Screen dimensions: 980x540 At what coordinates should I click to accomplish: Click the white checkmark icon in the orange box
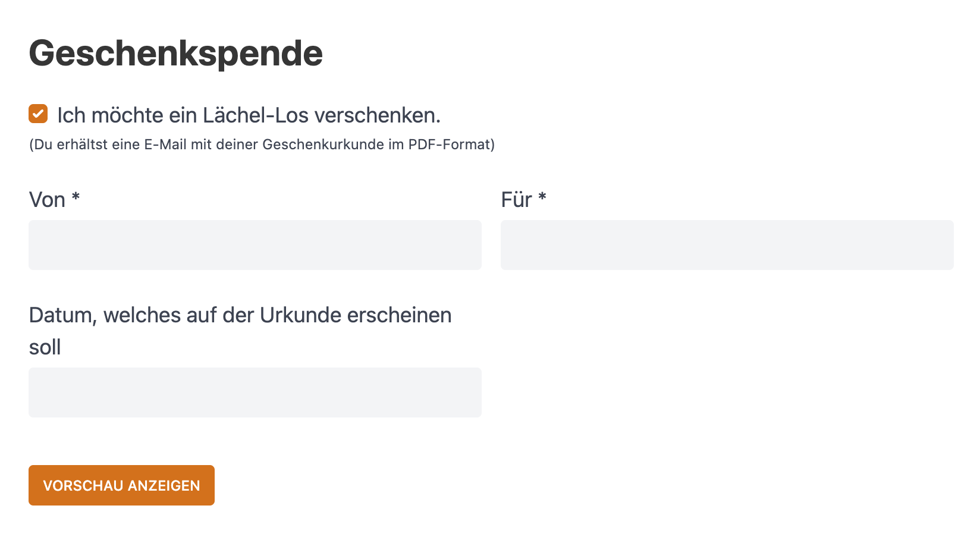pyautogui.click(x=38, y=114)
